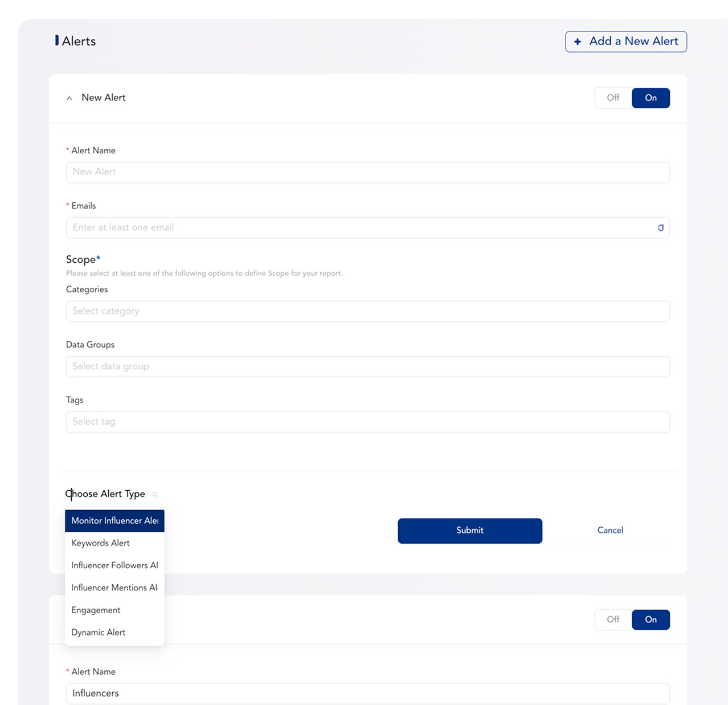
Task: Select Monitor Influencer Alert option
Action: coord(114,521)
